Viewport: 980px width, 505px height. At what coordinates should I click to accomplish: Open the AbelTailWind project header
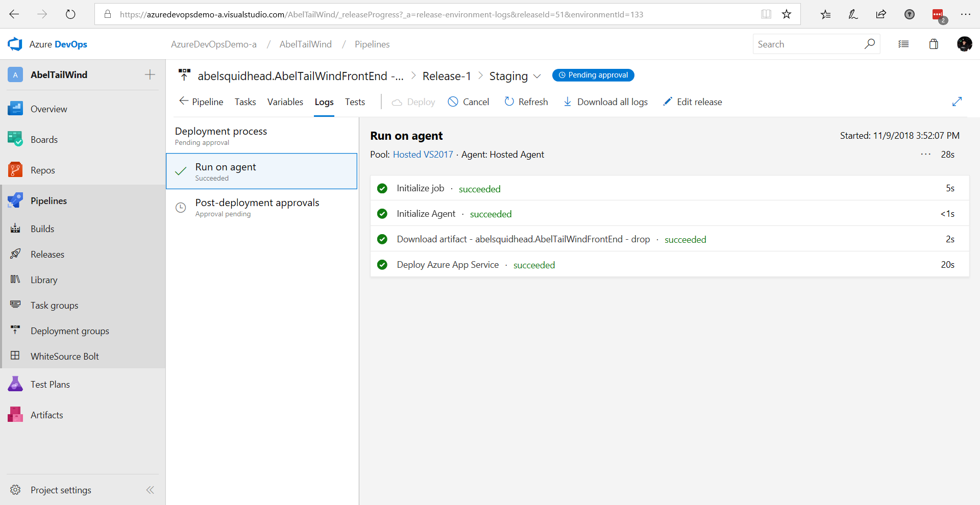click(59, 75)
